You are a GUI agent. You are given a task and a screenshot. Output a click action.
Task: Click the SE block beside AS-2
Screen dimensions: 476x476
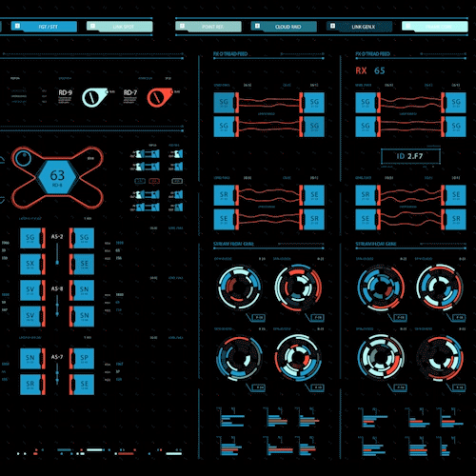tap(82, 264)
